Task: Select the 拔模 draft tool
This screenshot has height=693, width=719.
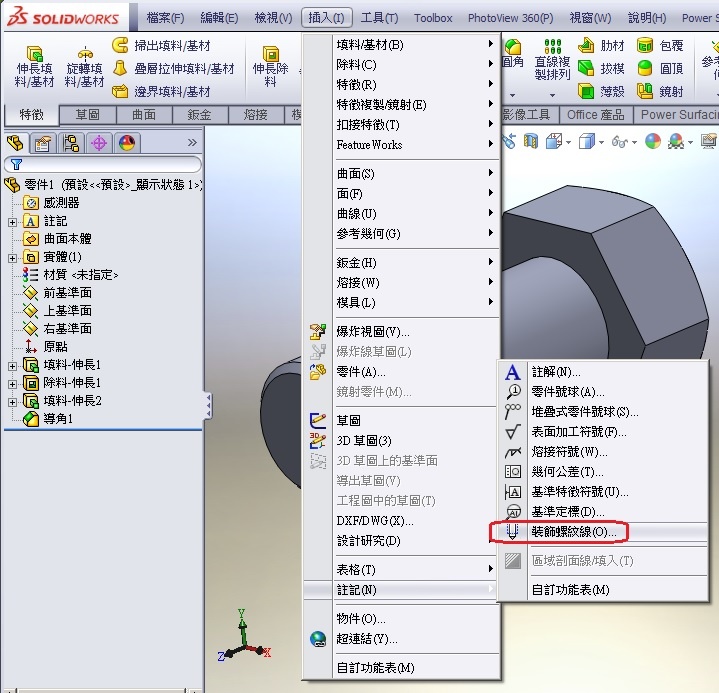Action: tap(601, 68)
